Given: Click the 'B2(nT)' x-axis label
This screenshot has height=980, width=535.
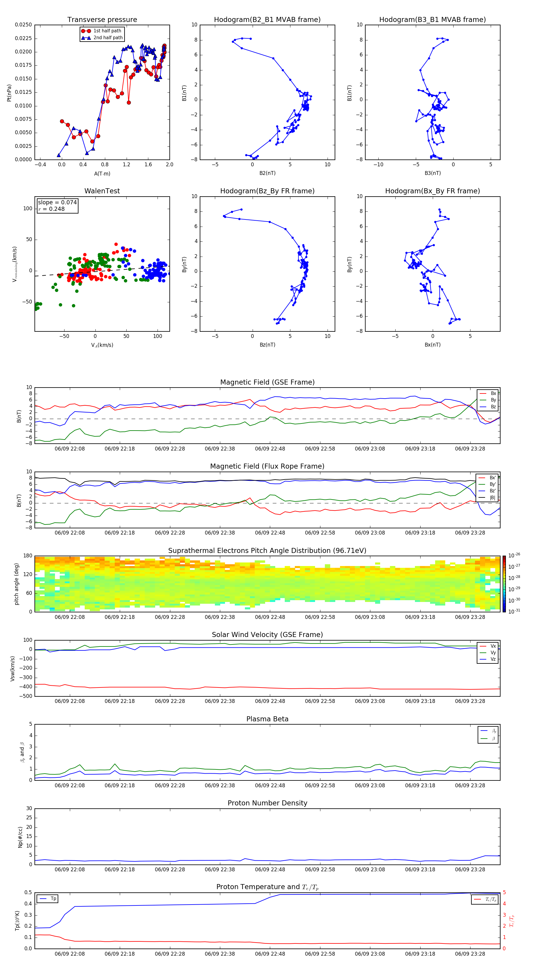Looking at the screenshot, I should [267, 173].
